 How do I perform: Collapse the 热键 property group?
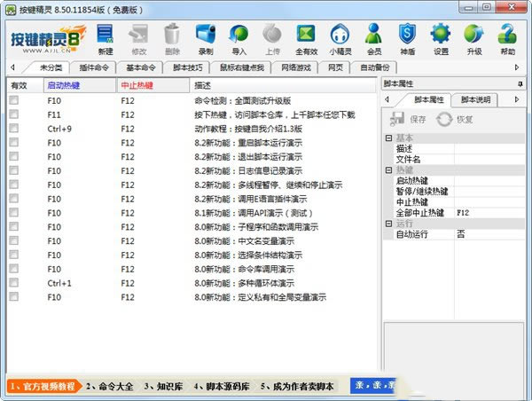tap(388, 170)
